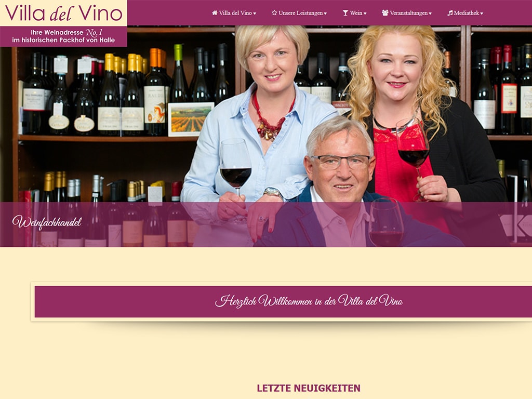The width and height of the screenshot is (532, 399).
Task: Click the Letzte Neuigkeiten heading
Action: [x=309, y=388]
